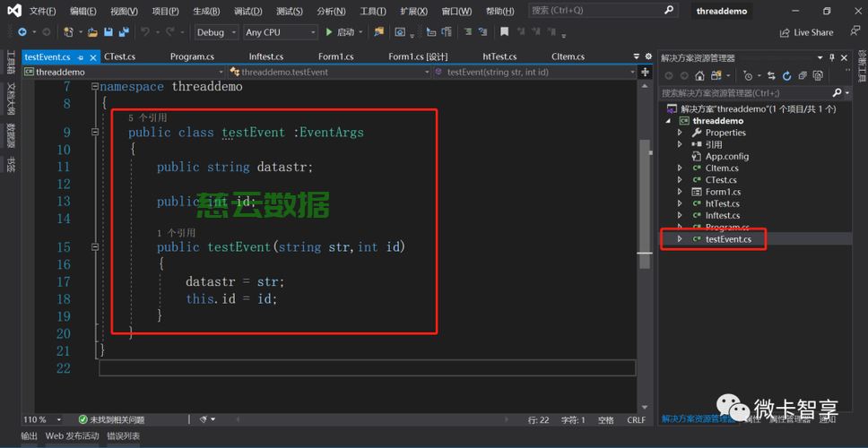
Task: Click the Visual Studio logo icon
Action: click(14, 11)
